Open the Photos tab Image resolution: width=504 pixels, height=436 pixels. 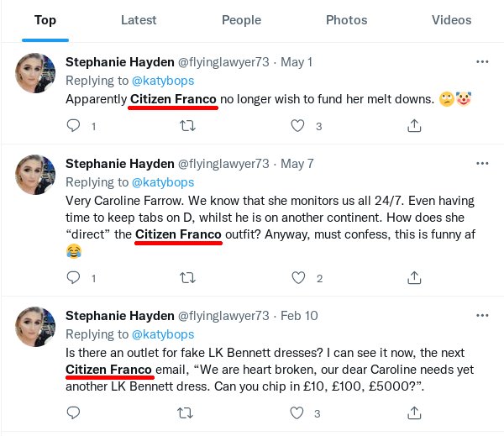click(346, 20)
